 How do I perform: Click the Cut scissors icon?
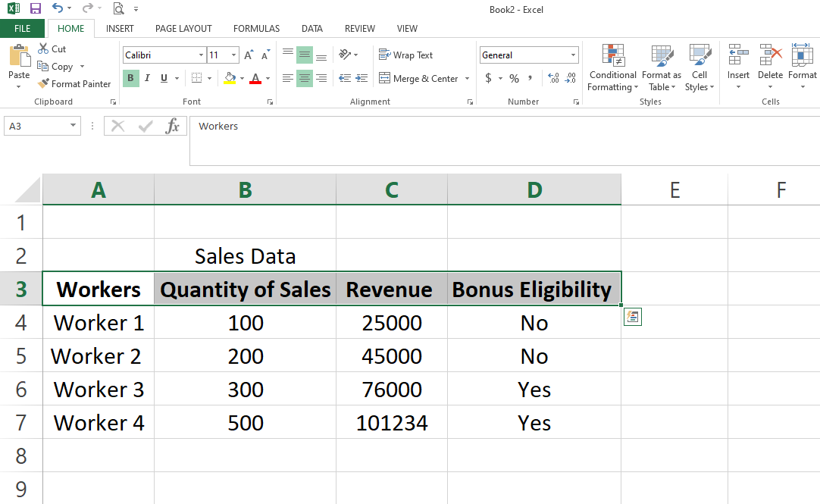tap(43, 49)
